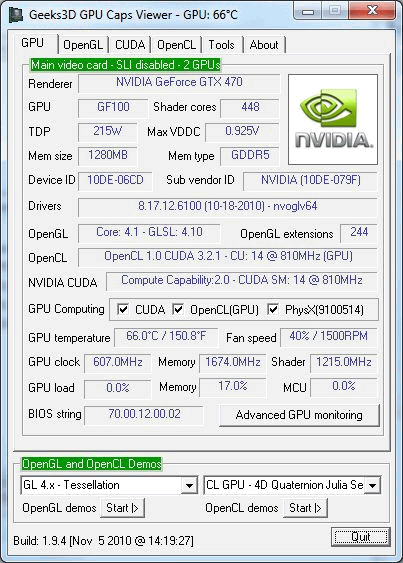The width and height of the screenshot is (403, 563).
Task: Switch to the OpenCL tab
Action: click(177, 45)
